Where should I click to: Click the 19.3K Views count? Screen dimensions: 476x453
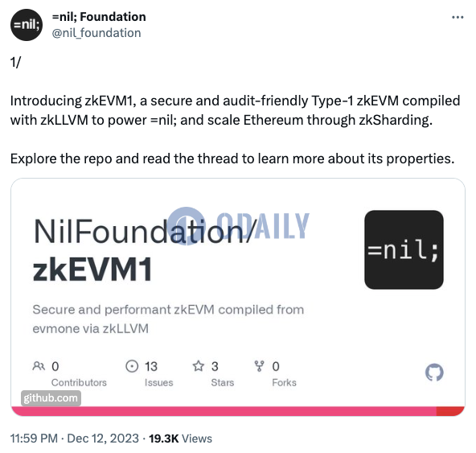180,439
